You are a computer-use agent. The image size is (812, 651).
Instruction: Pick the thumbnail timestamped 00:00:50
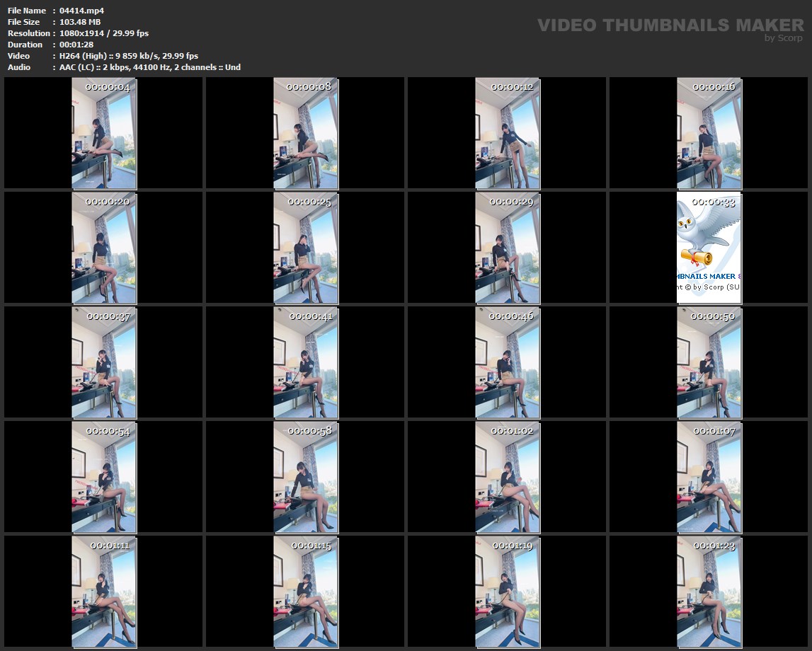[x=709, y=363]
